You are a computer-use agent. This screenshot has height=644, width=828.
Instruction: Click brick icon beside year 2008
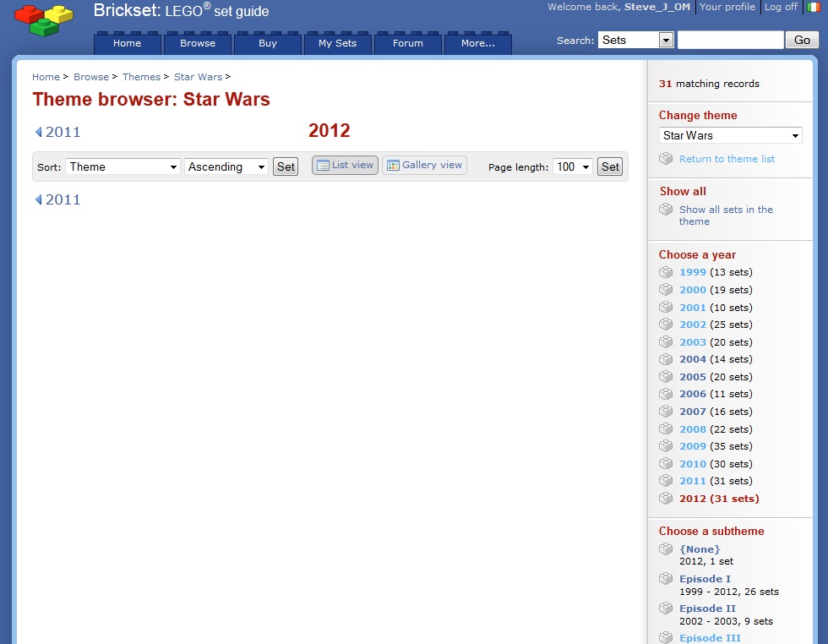666,428
